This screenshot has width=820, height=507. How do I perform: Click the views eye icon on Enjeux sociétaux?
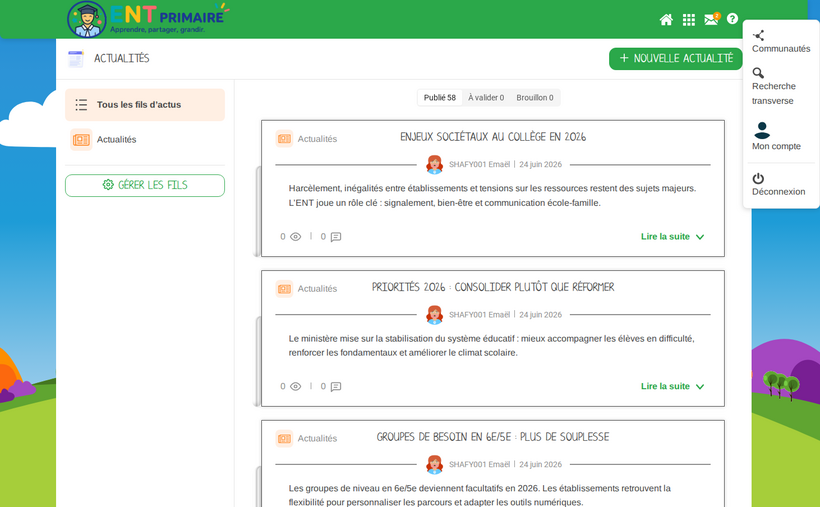[x=295, y=236]
